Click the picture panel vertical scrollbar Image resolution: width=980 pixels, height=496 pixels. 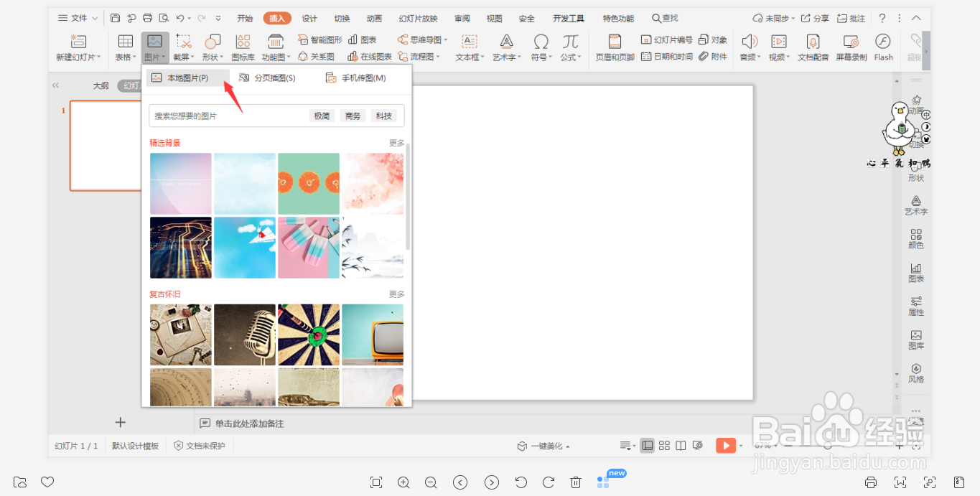[x=409, y=197]
